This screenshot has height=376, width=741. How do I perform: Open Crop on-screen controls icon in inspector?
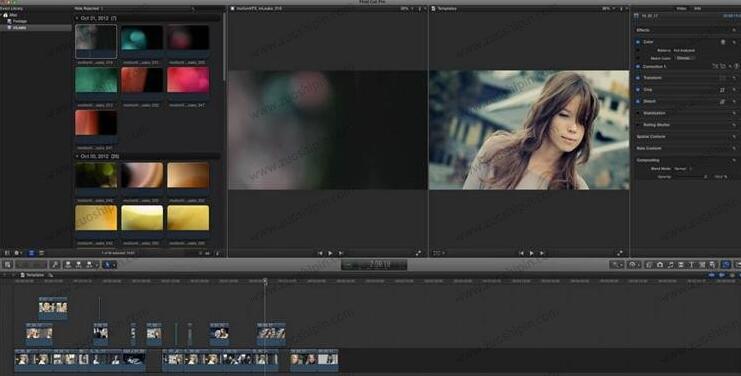722,89
